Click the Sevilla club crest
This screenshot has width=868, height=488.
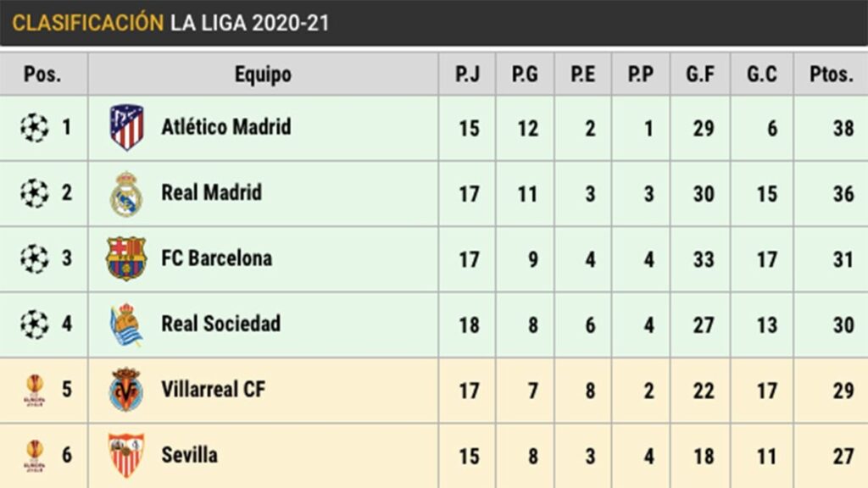pyautogui.click(x=126, y=456)
